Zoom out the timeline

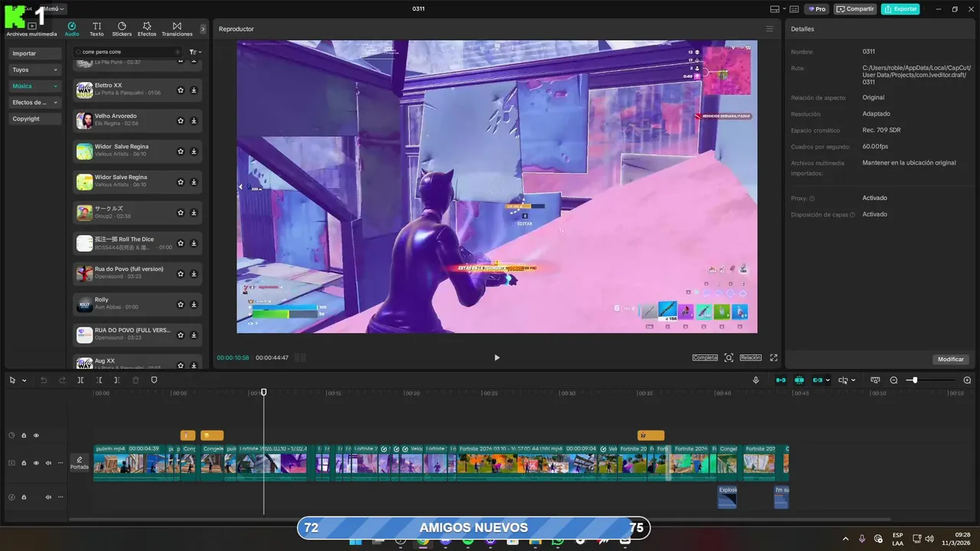point(893,380)
